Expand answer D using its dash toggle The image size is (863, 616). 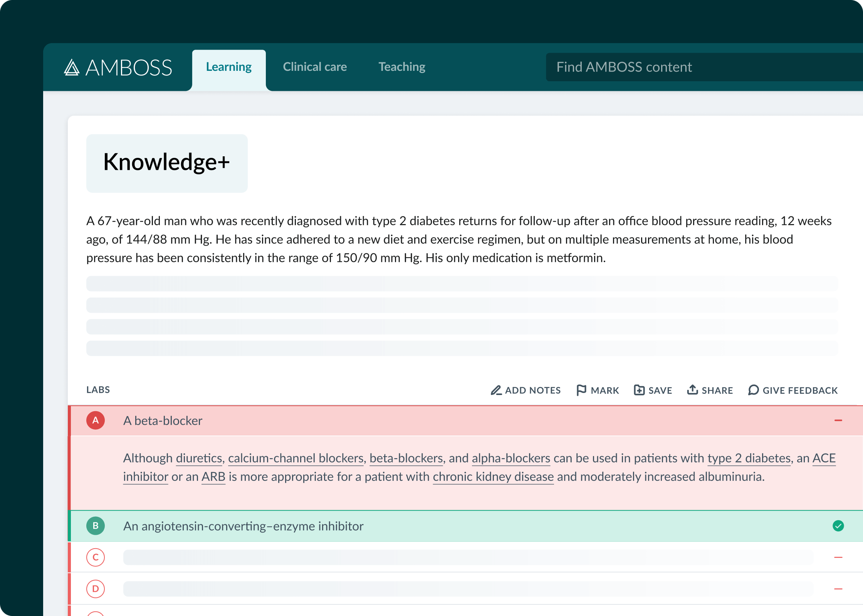(x=838, y=589)
